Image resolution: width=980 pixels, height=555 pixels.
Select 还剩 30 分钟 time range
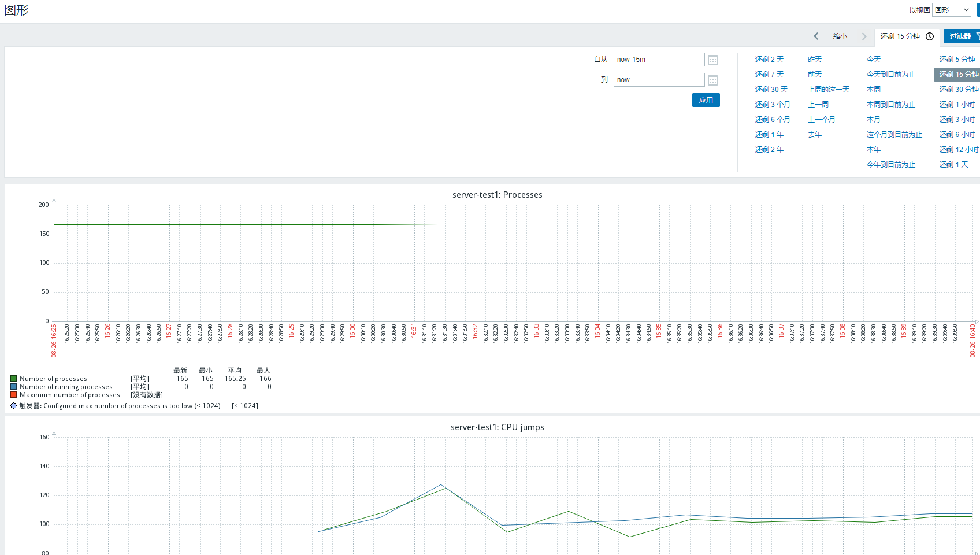click(959, 90)
